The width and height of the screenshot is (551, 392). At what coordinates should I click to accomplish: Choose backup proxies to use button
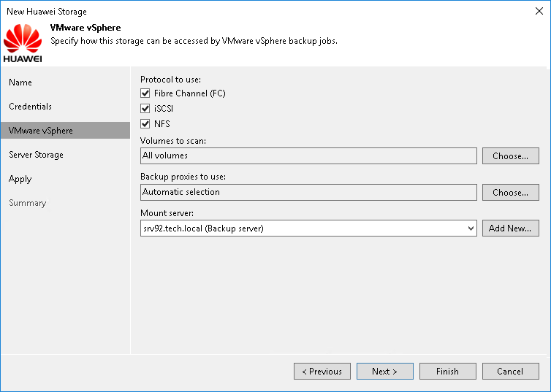[511, 192]
